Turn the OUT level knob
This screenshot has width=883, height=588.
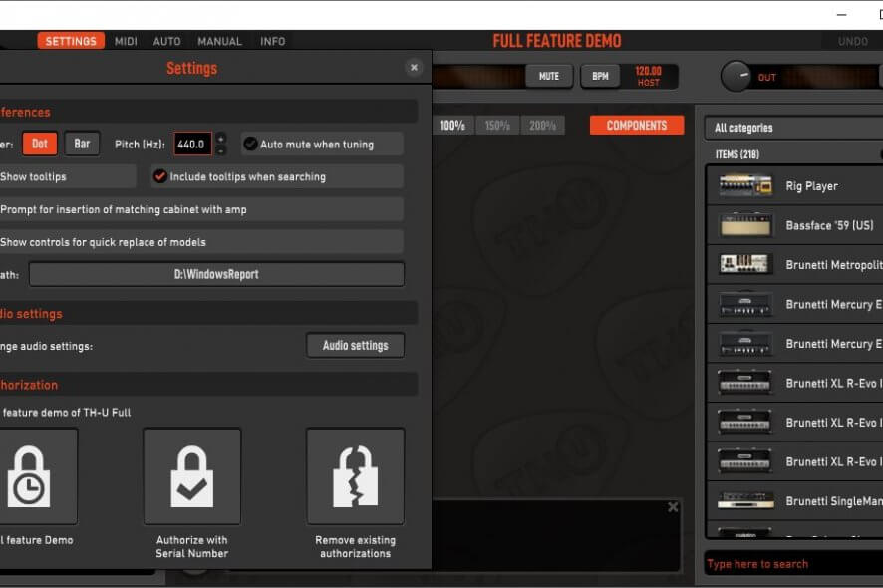click(x=736, y=76)
